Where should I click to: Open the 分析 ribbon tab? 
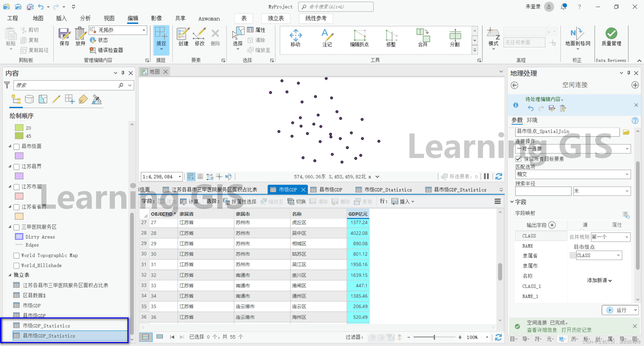[x=85, y=18]
